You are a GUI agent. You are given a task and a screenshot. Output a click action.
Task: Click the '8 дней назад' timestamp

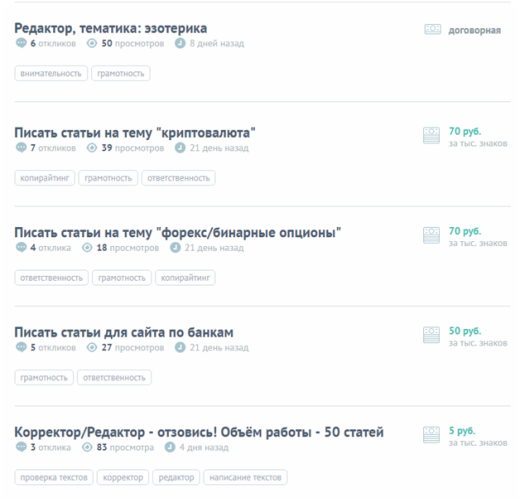pos(217,43)
